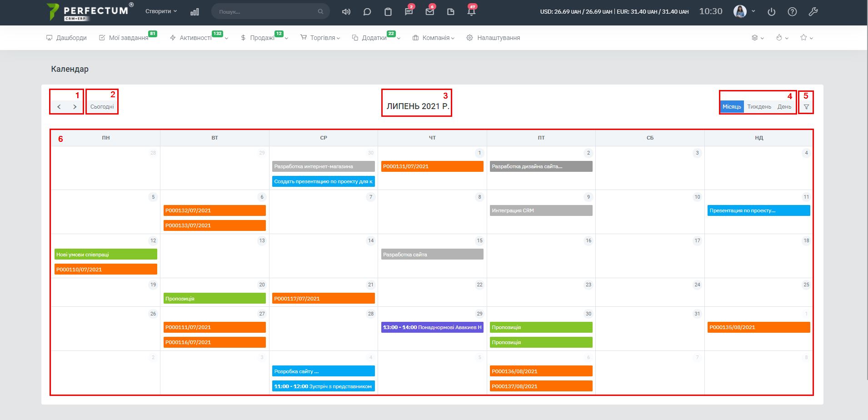The width and height of the screenshot is (868, 420).
Task: Click the power logout icon
Action: click(771, 12)
